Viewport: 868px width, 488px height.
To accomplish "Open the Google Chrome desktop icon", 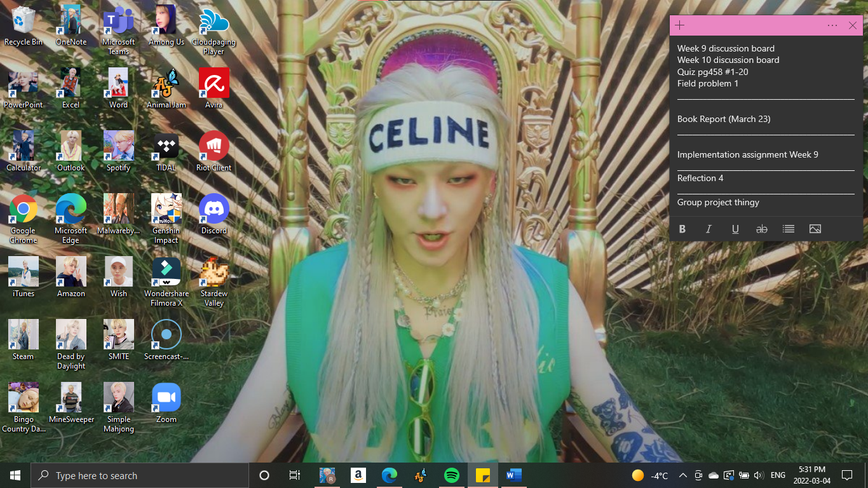I will click(24, 219).
